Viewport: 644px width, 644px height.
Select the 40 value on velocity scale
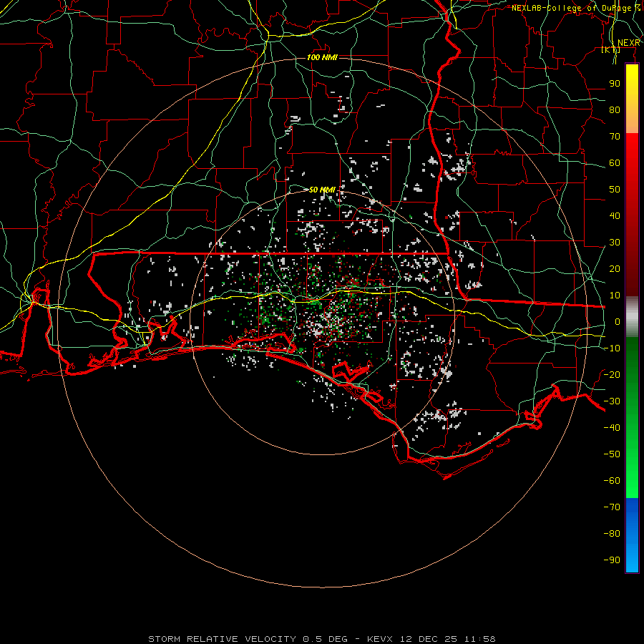[615, 216]
